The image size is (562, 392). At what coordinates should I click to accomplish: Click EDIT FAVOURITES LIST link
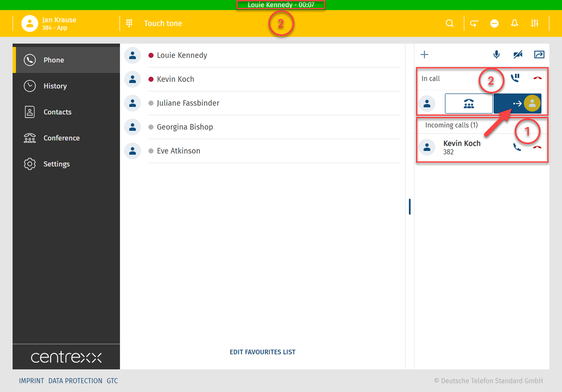coord(262,352)
